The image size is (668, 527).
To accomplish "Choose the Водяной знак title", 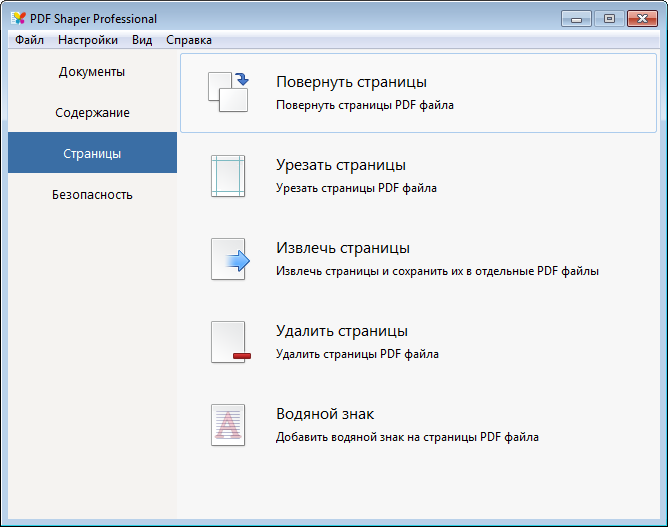I will pyautogui.click(x=325, y=414).
